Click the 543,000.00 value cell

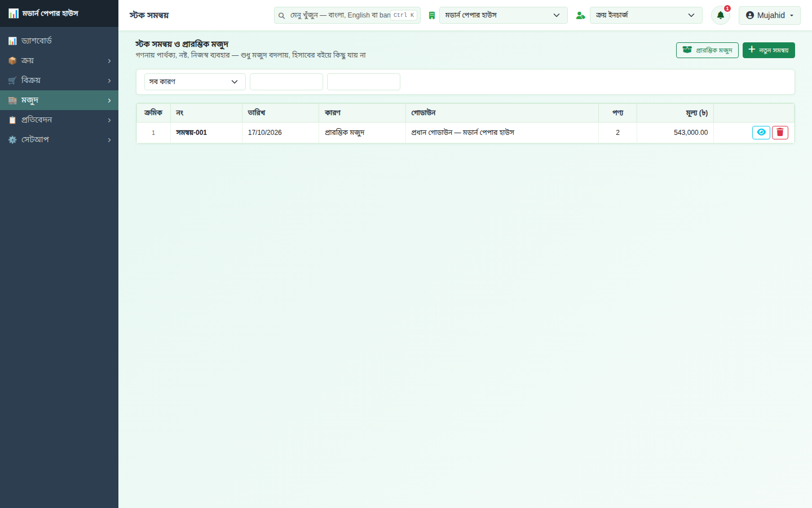(x=675, y=133)
